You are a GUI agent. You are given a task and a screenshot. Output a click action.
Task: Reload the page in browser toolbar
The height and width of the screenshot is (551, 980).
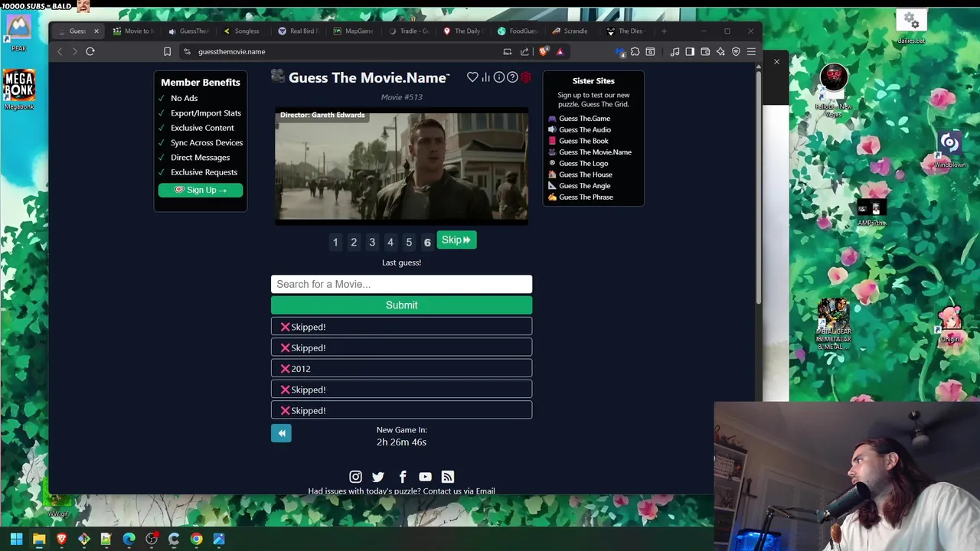tap(90, 51)
